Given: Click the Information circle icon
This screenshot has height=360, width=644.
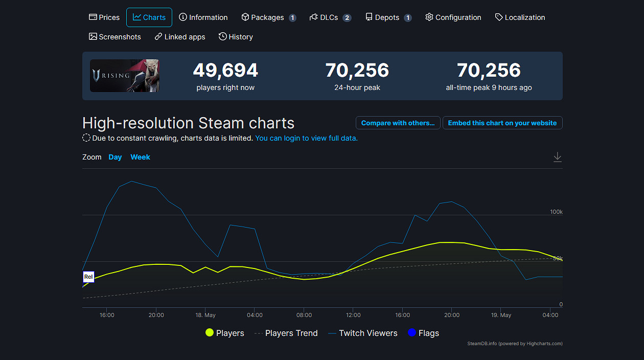Looking at the screenshot, I should point(184,17).
